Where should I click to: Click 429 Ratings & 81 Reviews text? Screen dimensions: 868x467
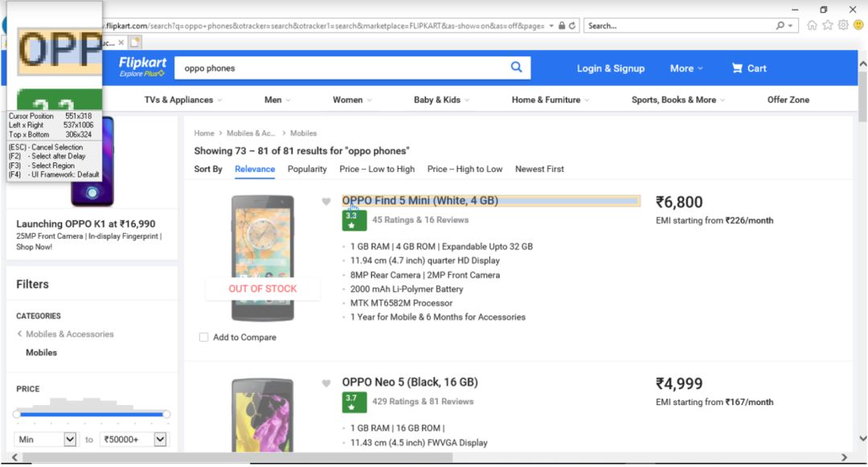423,401
